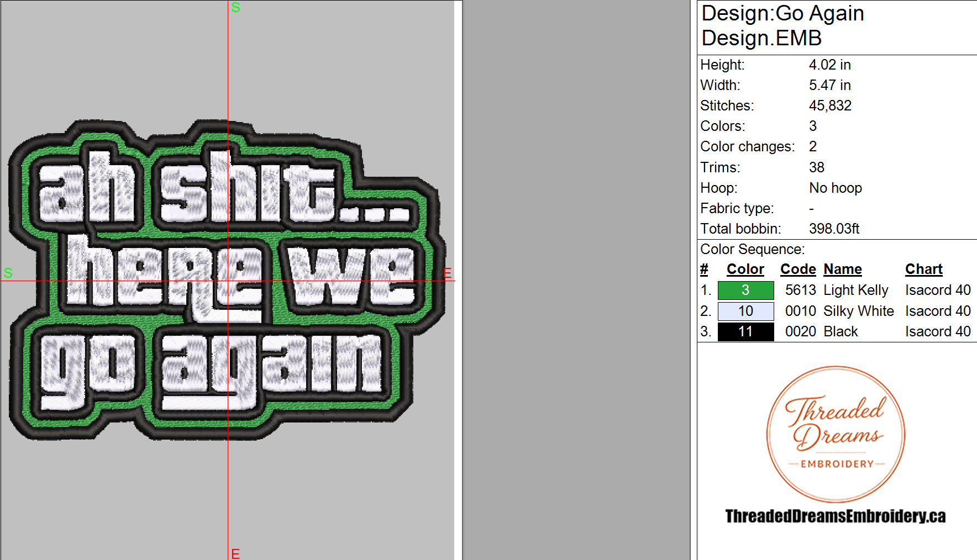Click the green Light Kelly color swatch
This screenshot has height=560, width=977.
(745, 290)
